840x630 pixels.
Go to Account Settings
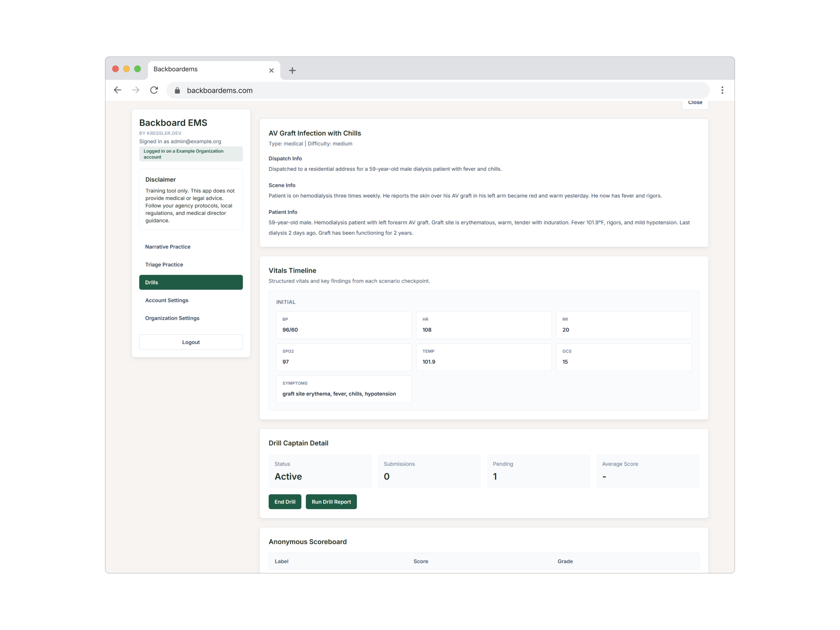(191, 300)
